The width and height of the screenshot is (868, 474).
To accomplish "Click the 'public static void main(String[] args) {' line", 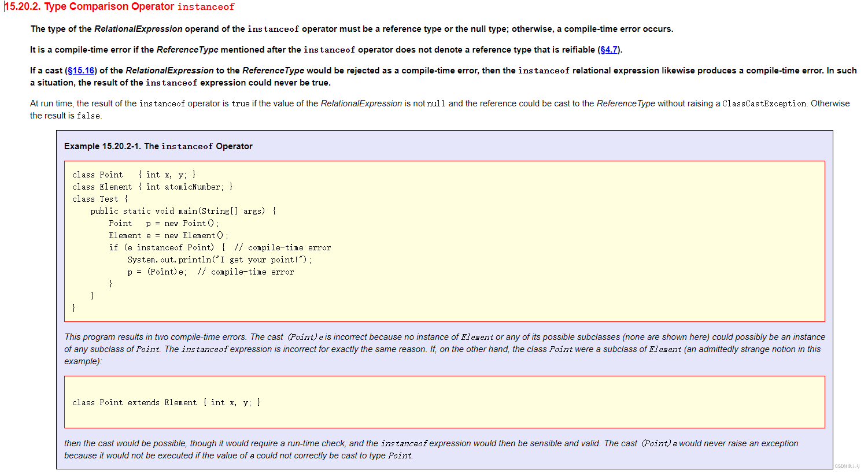I will pos(183,211).
